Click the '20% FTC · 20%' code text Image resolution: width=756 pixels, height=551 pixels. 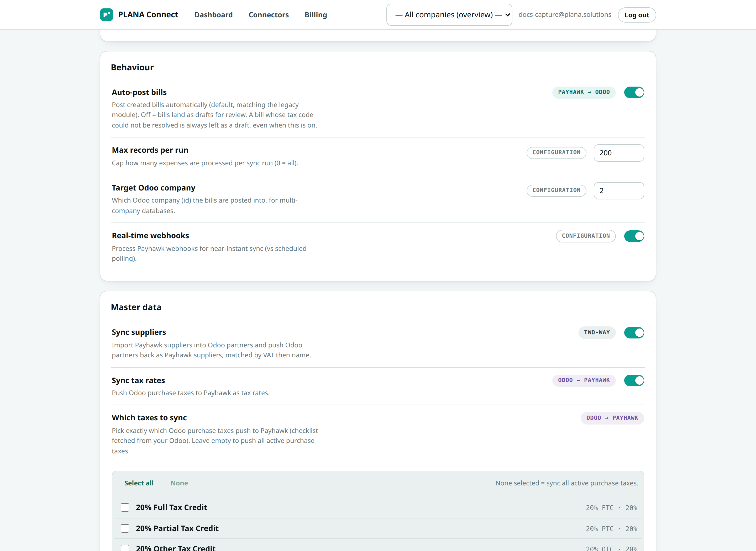[x=612, y=508]
